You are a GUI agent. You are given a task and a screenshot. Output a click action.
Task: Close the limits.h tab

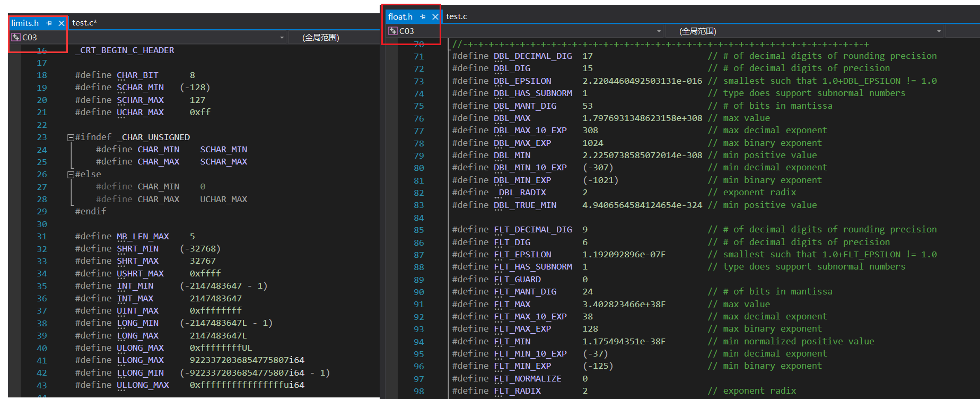tap(62, 23)
